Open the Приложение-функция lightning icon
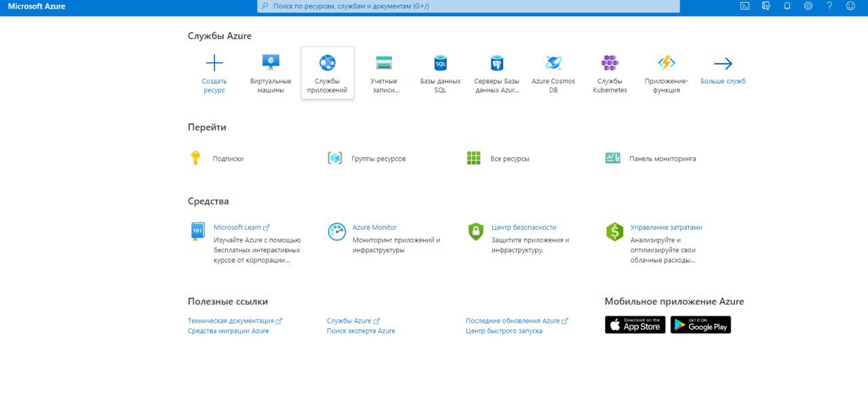 point(667,63)
